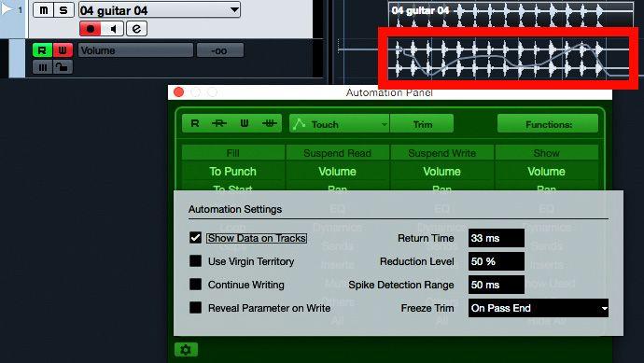Open the Touch automation mode dropdown
The image size is (644, 363).
click(x=339, y=123)
